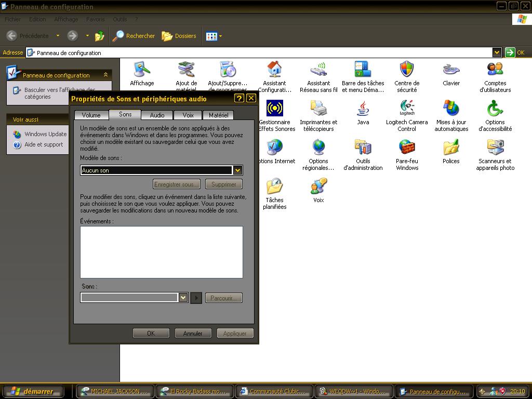Open the Polices fonts folder
Screen dimensions: 532x399
[x=451, y=148]
